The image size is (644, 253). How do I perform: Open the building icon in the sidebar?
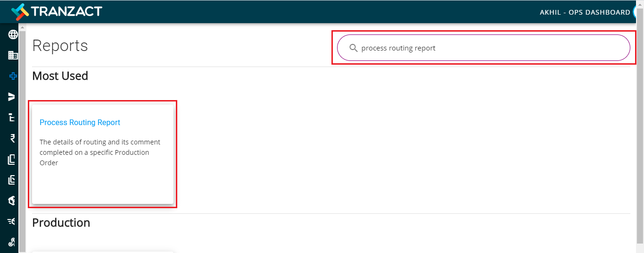click(13, 55)
